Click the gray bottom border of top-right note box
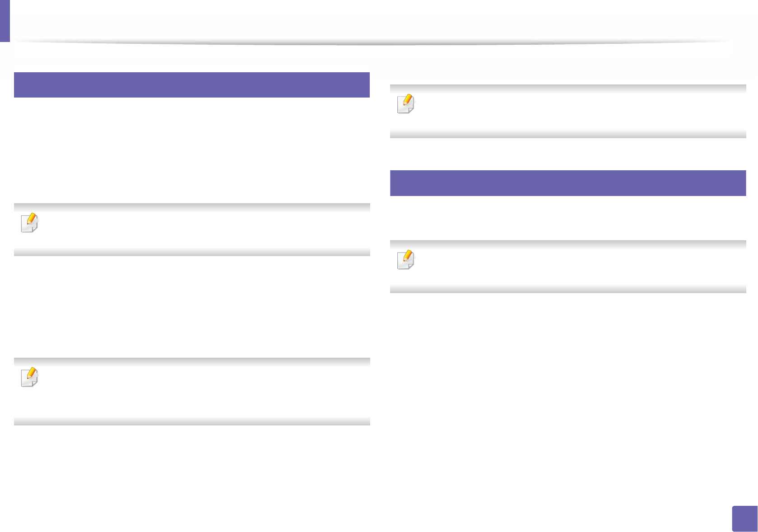 point(567,135)
